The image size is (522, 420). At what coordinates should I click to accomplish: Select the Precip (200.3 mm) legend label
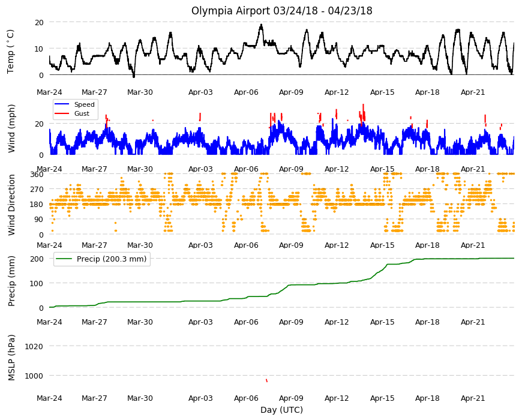(112, 259)
